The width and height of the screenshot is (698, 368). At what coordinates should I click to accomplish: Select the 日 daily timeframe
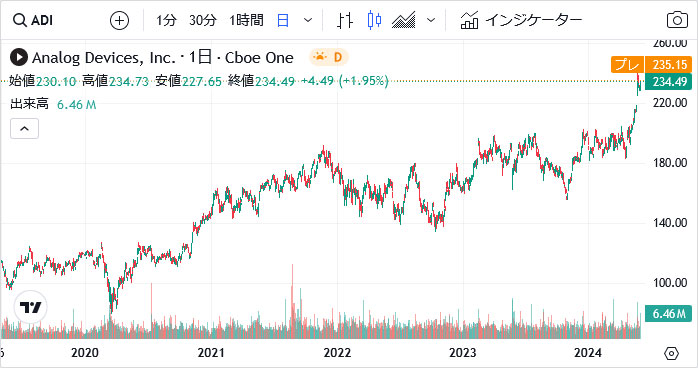[x=283, y=20]
